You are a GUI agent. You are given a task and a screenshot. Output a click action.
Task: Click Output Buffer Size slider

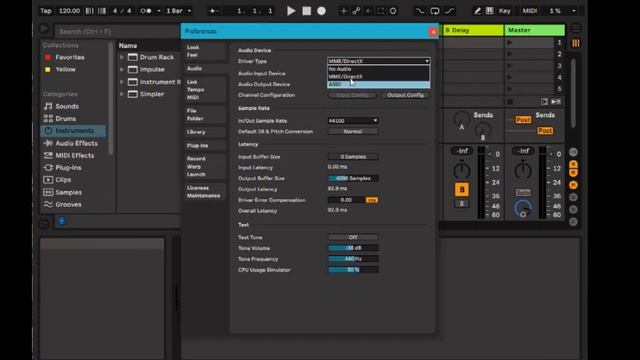point(353,178)
